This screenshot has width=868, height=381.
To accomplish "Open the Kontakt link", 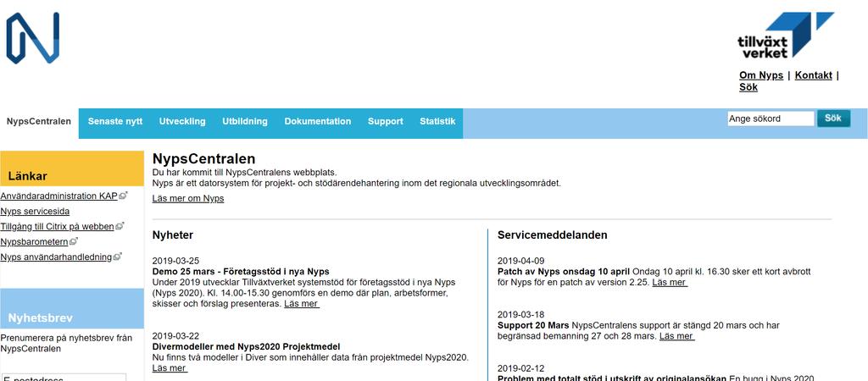I will 813,75.
